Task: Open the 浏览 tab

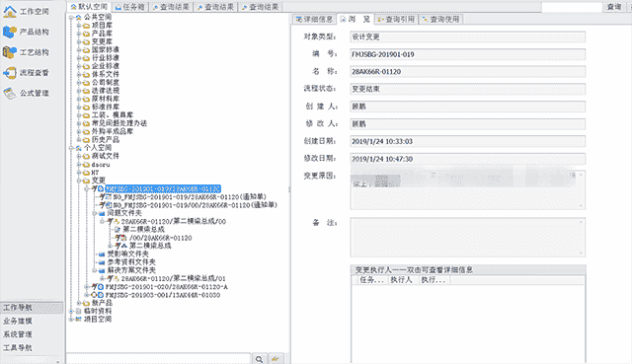Action: 355,20
